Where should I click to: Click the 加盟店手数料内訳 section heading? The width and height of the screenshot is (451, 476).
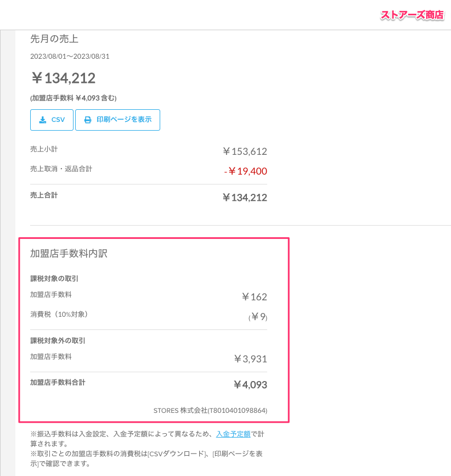pyautogui.click(x=69, y=253)
